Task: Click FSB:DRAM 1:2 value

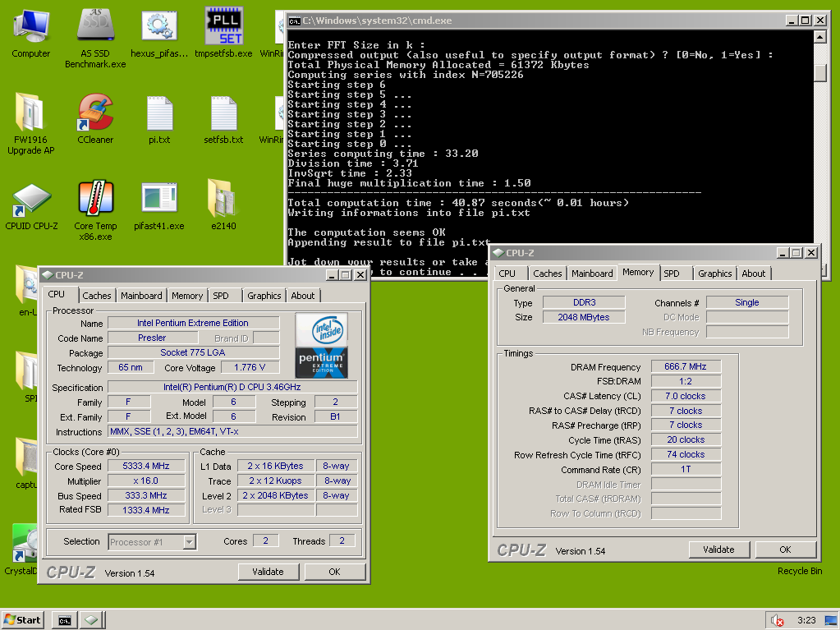Action: [686, 381]
